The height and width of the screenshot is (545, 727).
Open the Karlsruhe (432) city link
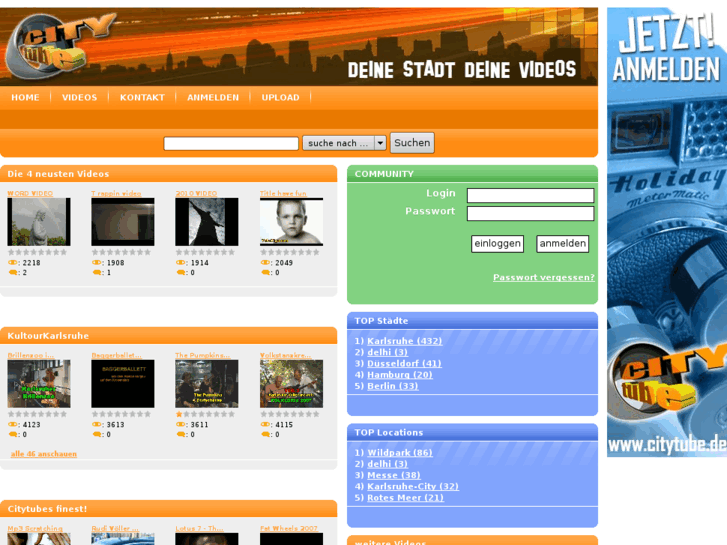click(x=404, y=341)
